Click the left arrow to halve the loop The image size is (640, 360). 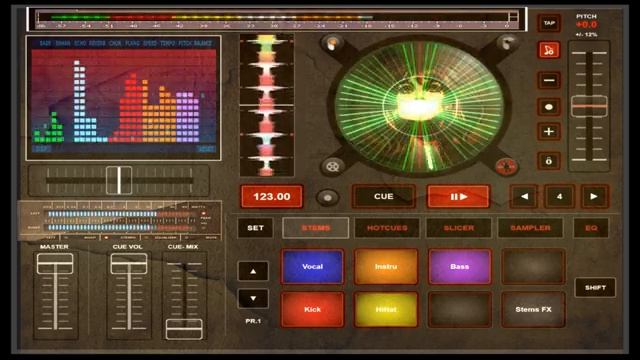[x=524, y=196]
